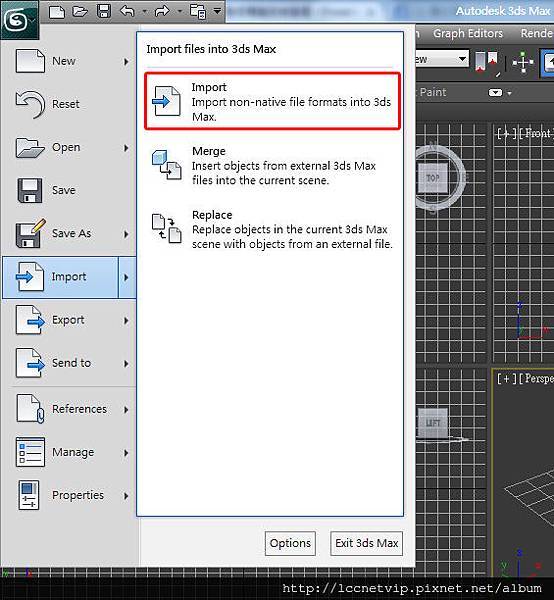Open the Redo history dropdown arrow
This screenshot has width=554, height=600.
click(x=180, y=11)
